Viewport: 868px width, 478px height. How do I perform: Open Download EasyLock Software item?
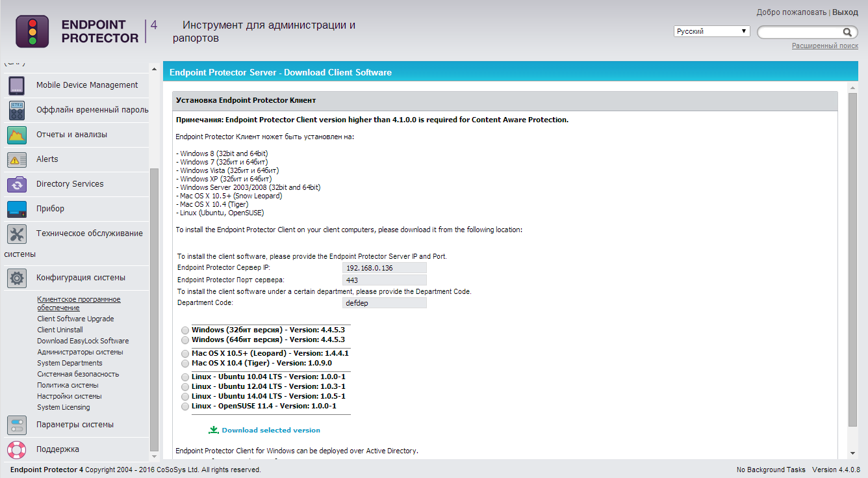[x=83, y=341]
